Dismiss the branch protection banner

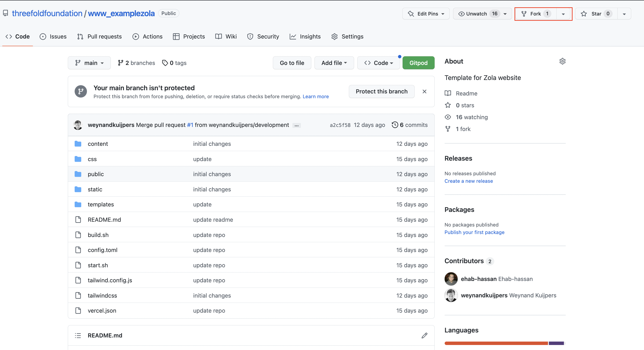424,91
